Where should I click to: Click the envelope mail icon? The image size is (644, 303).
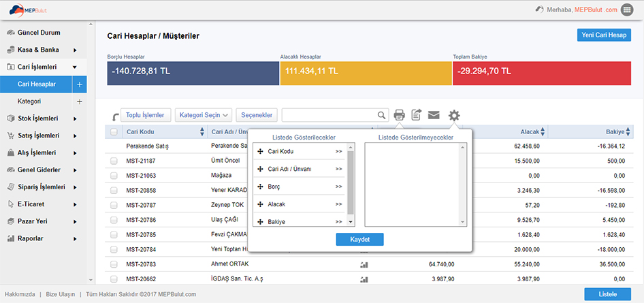(x=434, y=115)
